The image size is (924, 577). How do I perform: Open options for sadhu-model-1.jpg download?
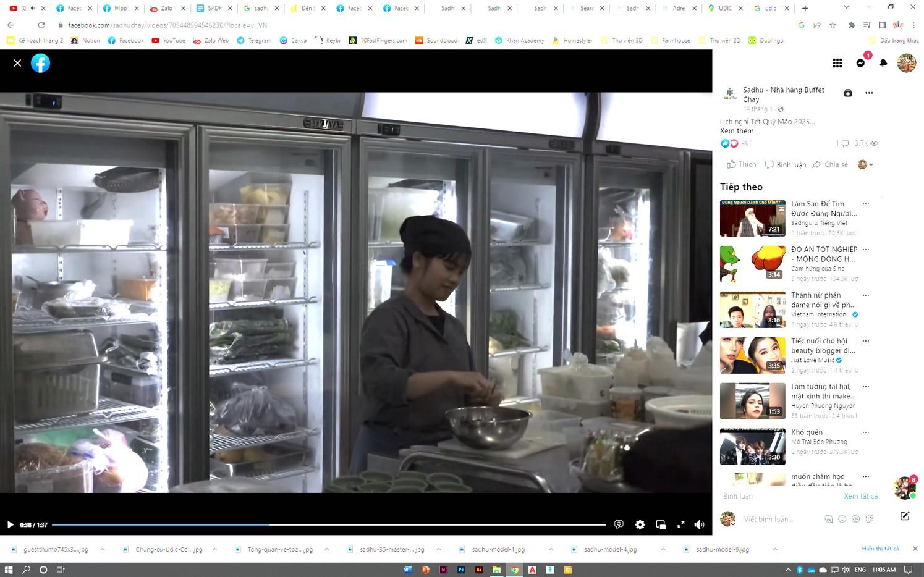point(551,549)
